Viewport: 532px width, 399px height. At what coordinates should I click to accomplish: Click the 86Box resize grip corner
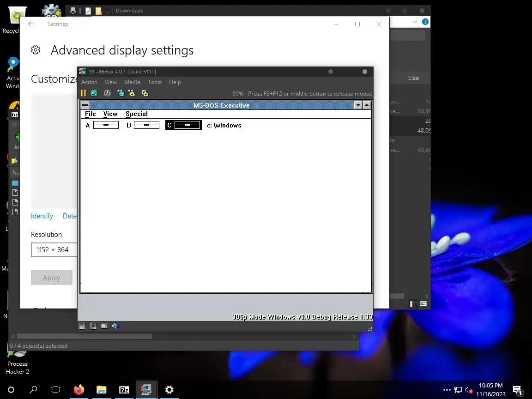tap(370, 328)
